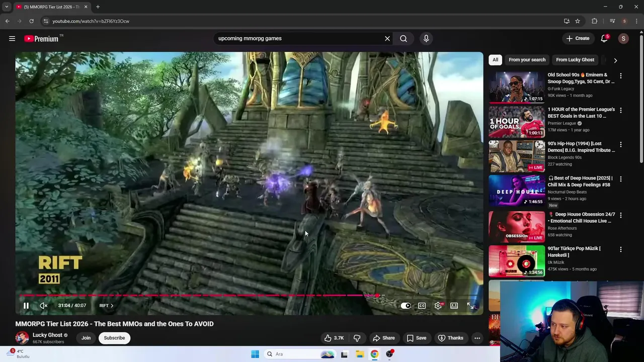Image resolution: width=644 pixels, height=362 pixels.
Task: Reload the page with the refresh icon
Action: 31,21
